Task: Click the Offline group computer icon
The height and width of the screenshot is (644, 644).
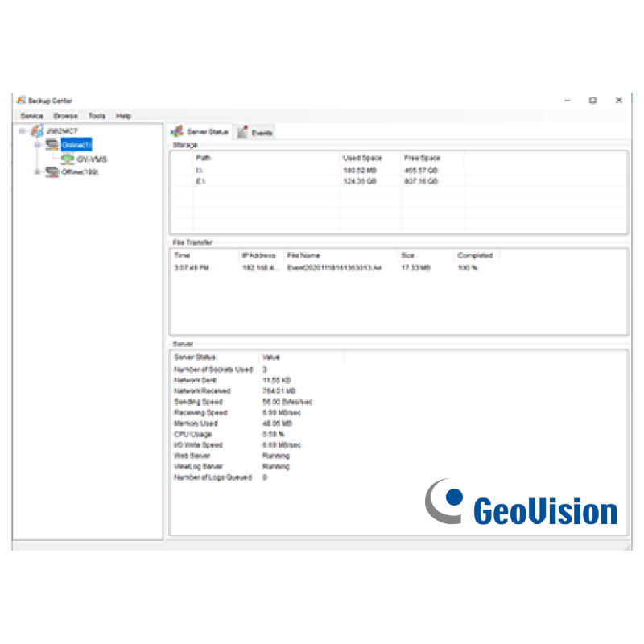Action: (52, 172)
